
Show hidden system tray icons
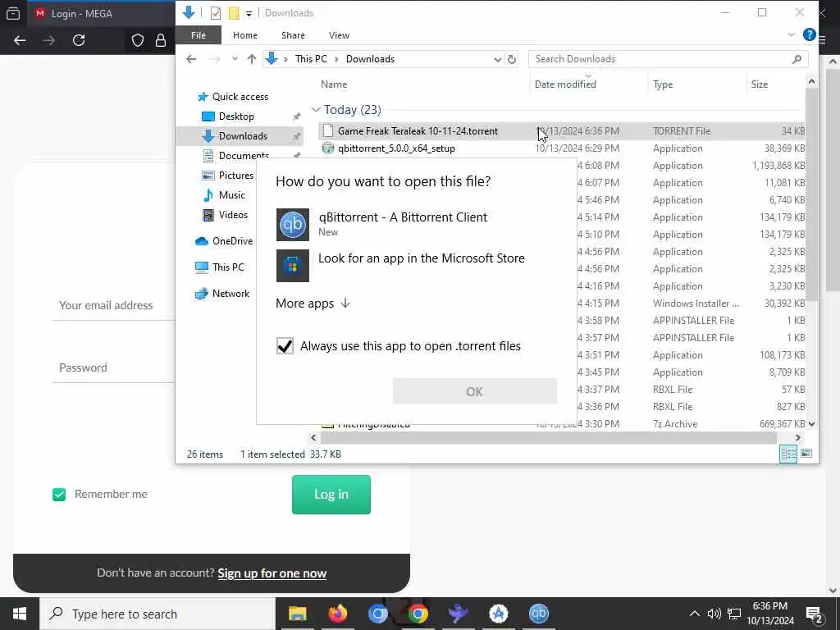(x=694, y=614)
